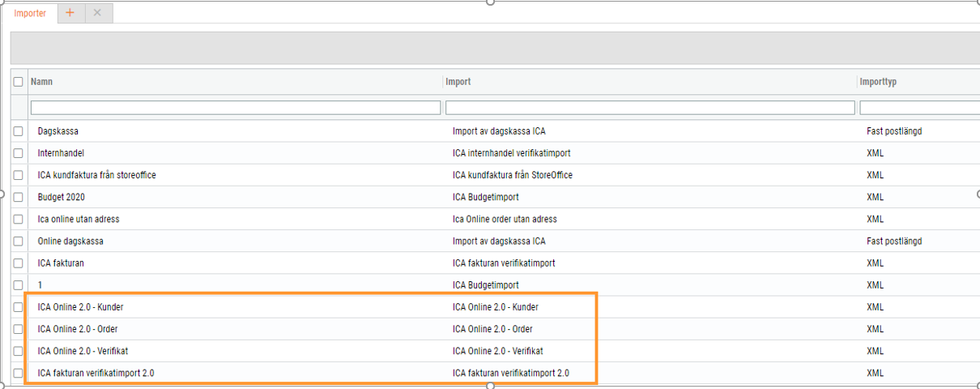Click ICA kundfaktura från StoreOffice import cell
The width and height of the screenshot is (980, 389).
(x=513, y=175)
